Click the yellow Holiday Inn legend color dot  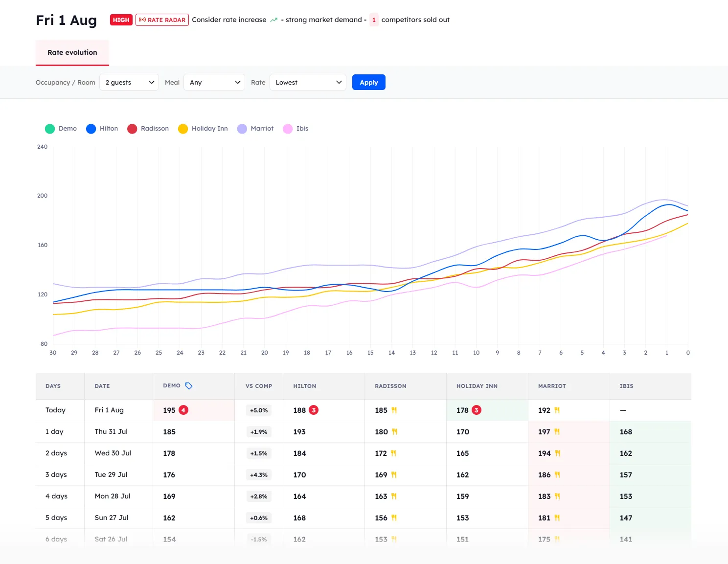(x=183, y=128)
